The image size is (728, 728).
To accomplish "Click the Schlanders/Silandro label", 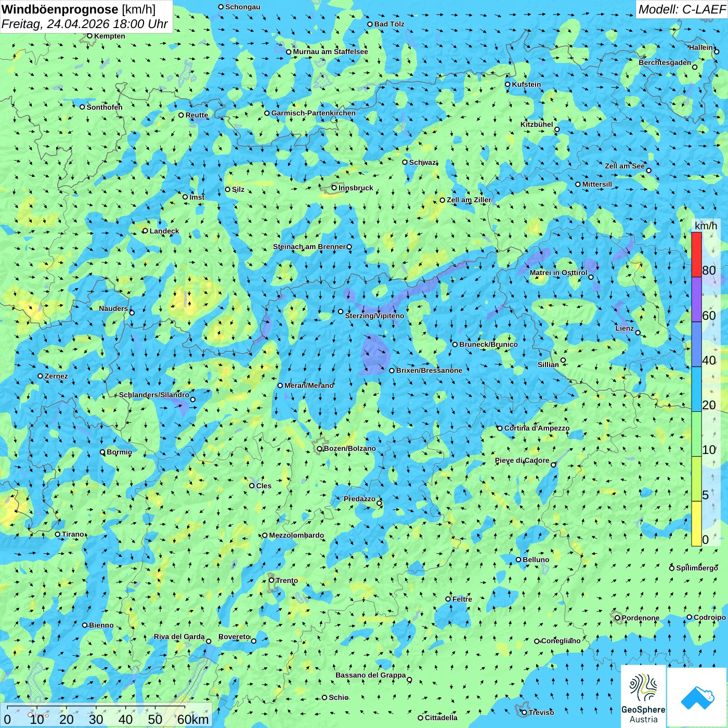I will pos(154,395).
